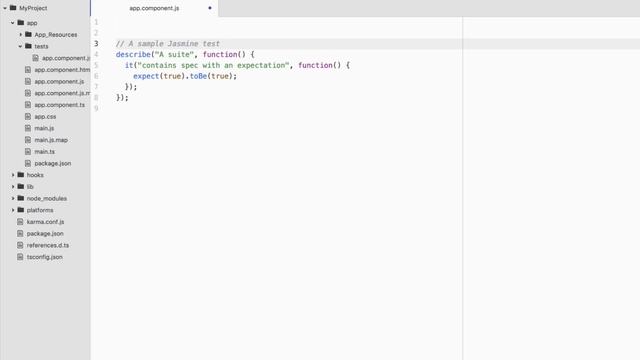Viewport: 640px width, 360px height.
Task: Click the platforms folder icon
Action: tap(21, 210)
